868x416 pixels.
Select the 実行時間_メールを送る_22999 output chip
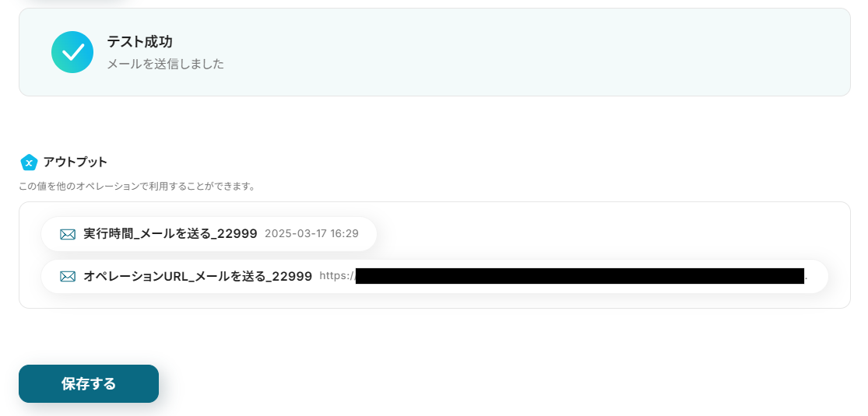(x=209, y=234)
